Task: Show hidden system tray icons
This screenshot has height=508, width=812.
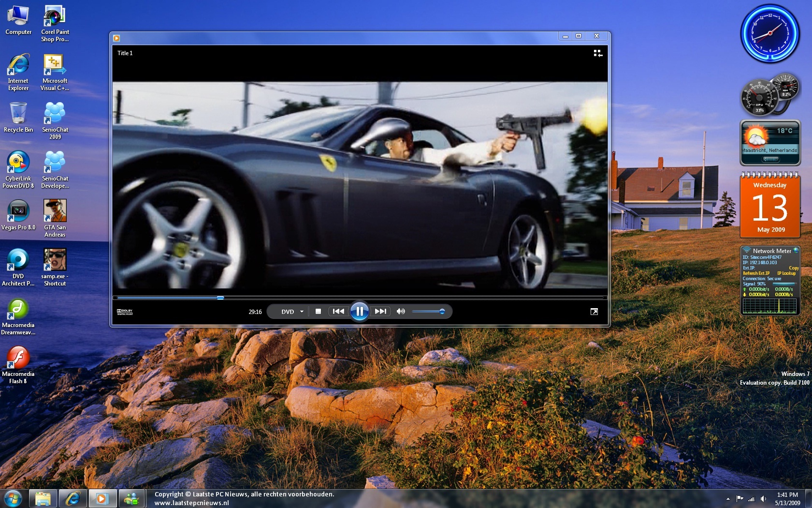Action: point(728,499)
